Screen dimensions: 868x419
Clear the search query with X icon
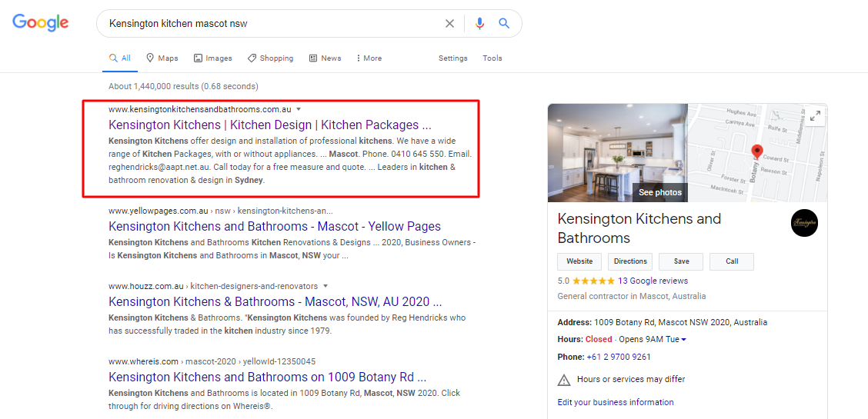449,24
